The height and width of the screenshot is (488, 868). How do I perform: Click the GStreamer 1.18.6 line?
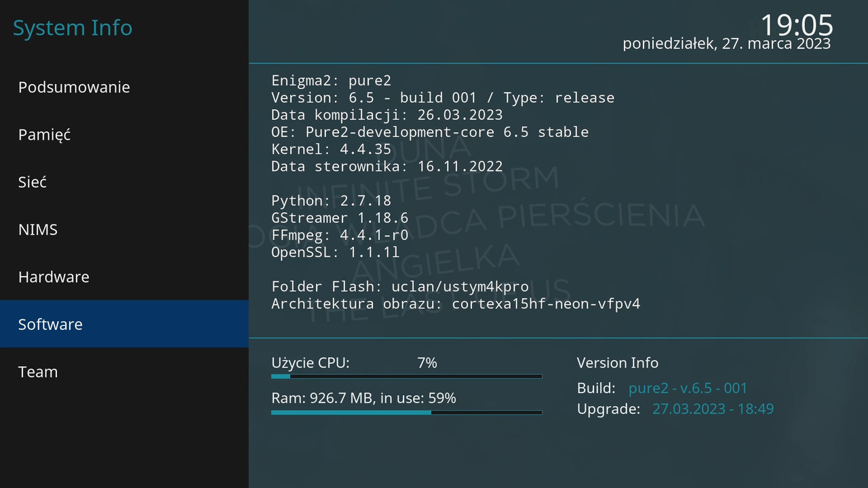(x=340, y=218)
